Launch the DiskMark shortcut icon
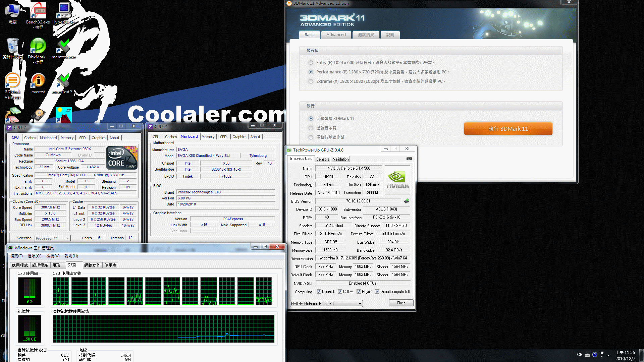644x362 pixels. point(38,50)
